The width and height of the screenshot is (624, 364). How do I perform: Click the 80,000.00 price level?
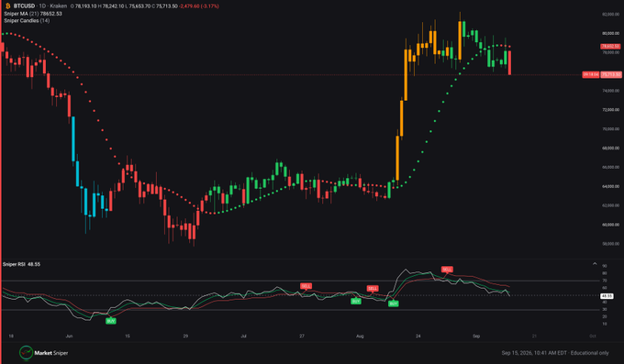(610, 33)
